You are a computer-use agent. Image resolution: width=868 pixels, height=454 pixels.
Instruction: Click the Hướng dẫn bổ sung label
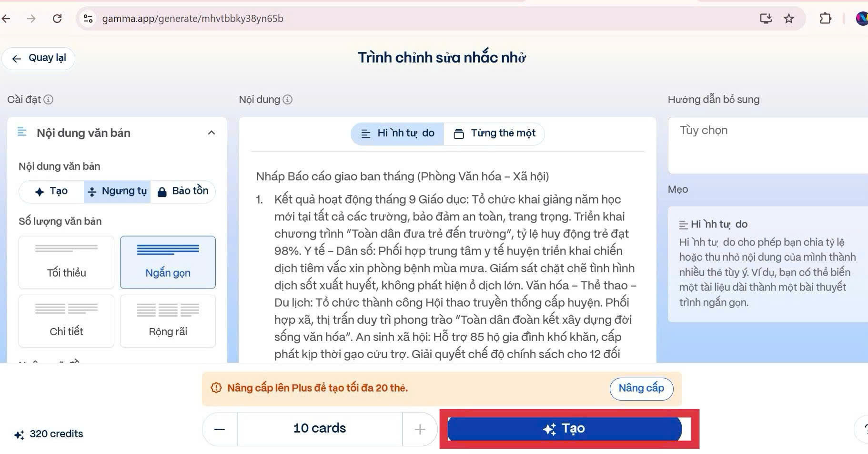[714, 100]
